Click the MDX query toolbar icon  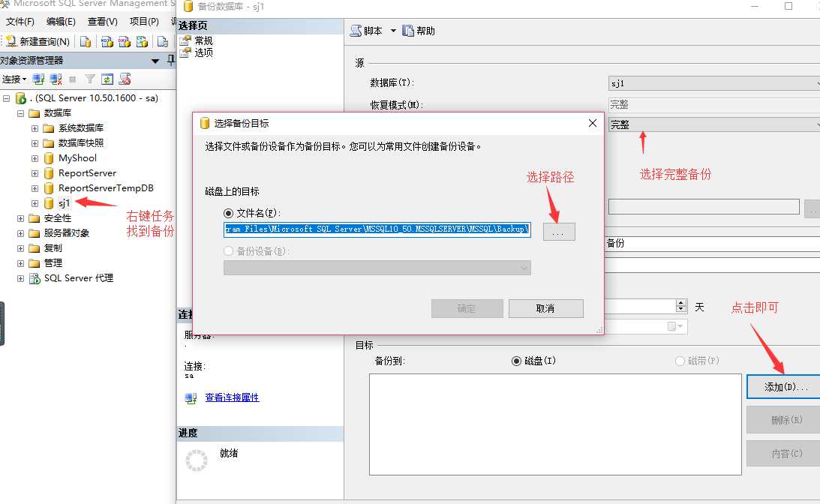click(107, 41)
